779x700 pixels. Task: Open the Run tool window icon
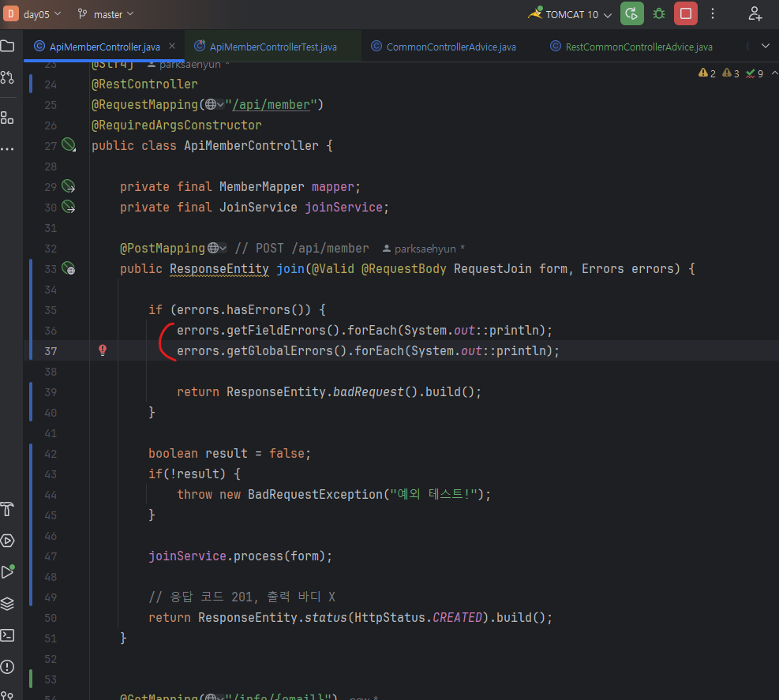click(7, 572)
